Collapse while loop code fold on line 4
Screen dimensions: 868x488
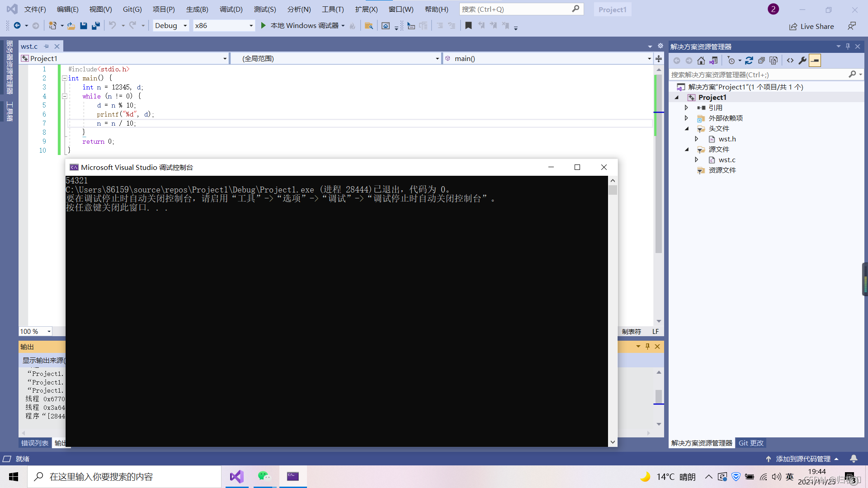(64, 96)
